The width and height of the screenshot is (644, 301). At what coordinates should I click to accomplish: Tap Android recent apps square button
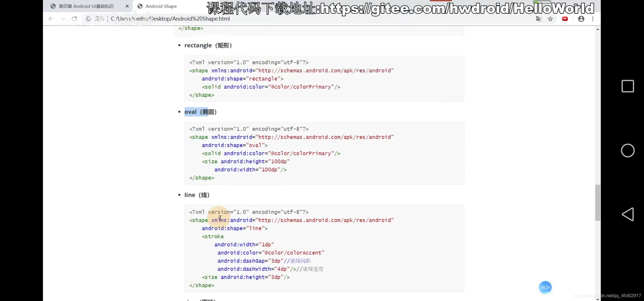[x=628, y=86]
